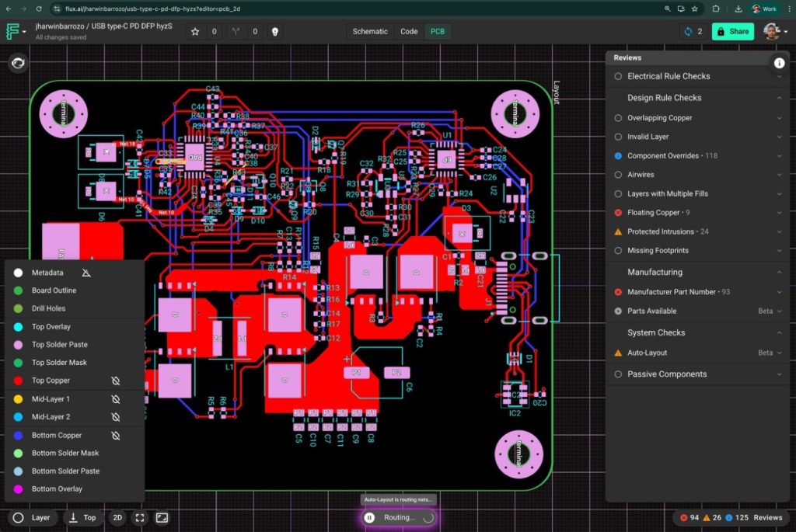Expand Manufacturer Part Number results
Viewport: 796px width, 532px height.
[x=779, y=292]
